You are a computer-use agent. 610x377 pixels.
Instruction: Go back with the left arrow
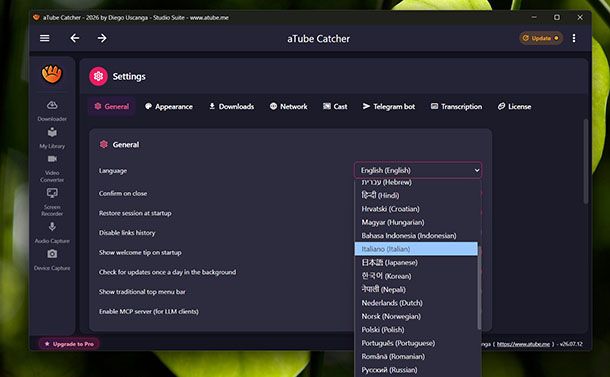point(75,38)
